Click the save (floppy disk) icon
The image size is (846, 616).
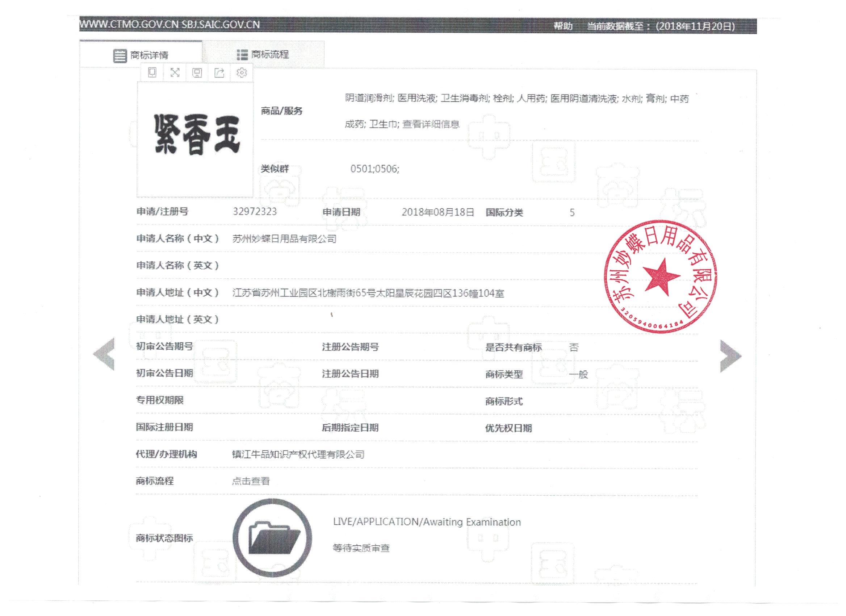click(x=197, y=73)
